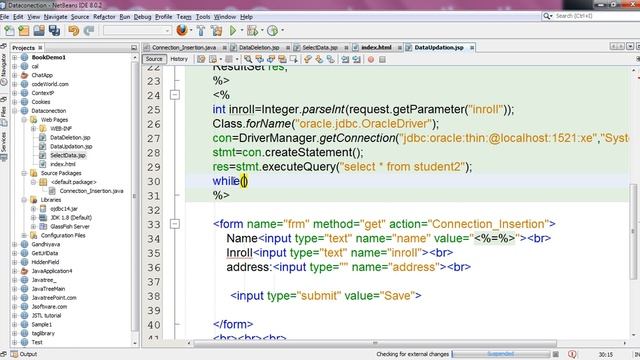Click the Find Previous Occurrence icon
The width and height of the screenshot is (640, 360).
pos(260,59)
